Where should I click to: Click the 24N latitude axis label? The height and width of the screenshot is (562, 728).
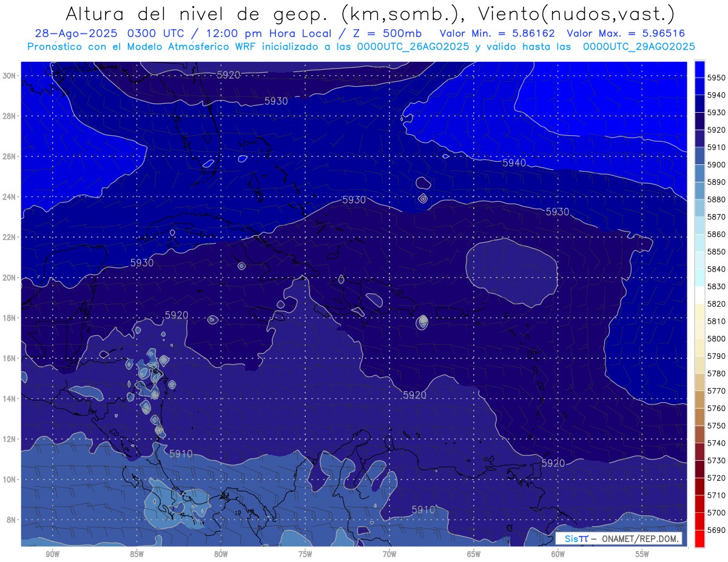point(10,197)
